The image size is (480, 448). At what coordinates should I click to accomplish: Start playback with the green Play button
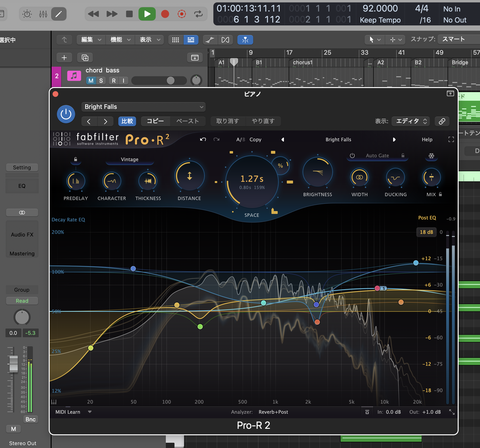[147, 14]
